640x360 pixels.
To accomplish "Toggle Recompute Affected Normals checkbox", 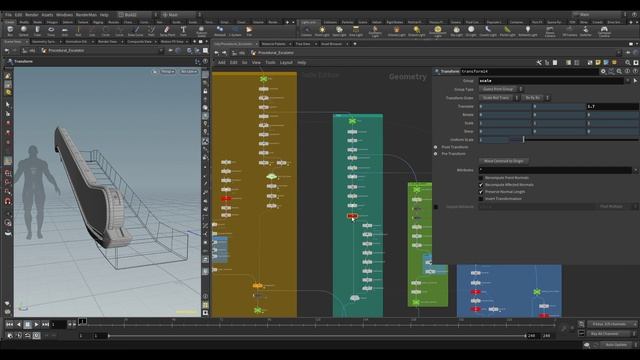I will click(481, 185).
